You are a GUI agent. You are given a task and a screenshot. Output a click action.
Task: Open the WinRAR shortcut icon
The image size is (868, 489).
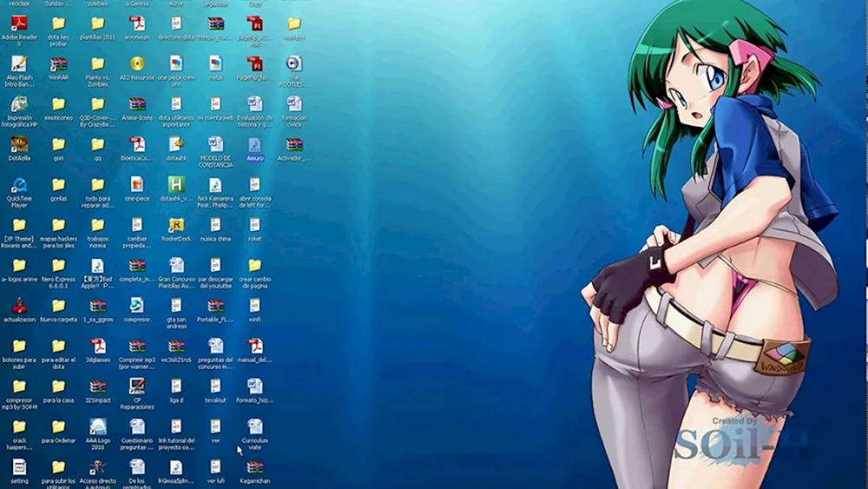click(x=59, y=64)
